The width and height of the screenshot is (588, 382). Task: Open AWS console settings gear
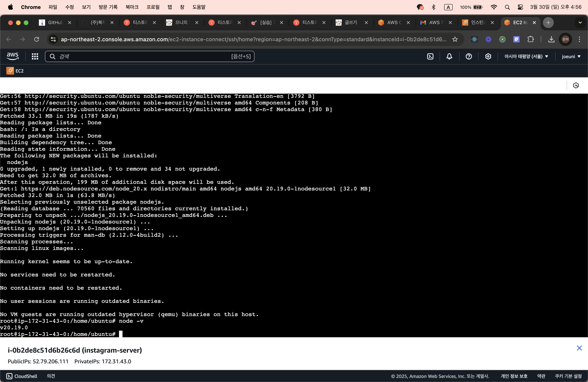tap(488, 56)
